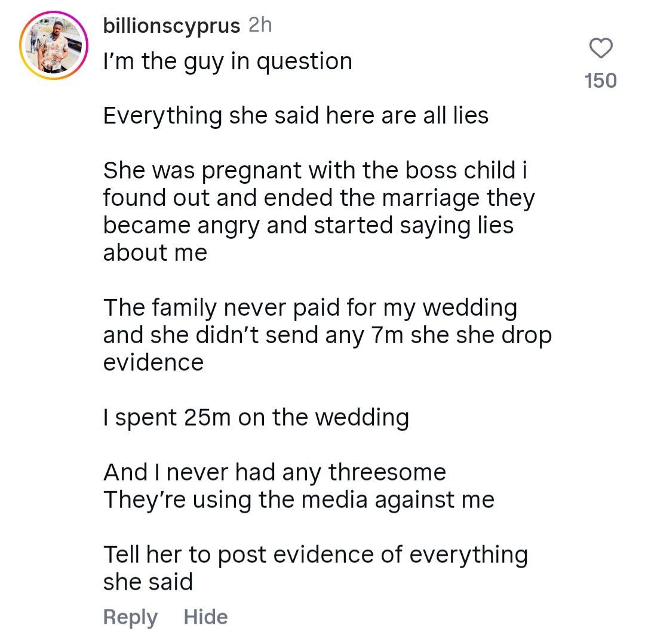Click the line mentioning "7m"
The width and height of the screenshot is (645, 644).
327,335
